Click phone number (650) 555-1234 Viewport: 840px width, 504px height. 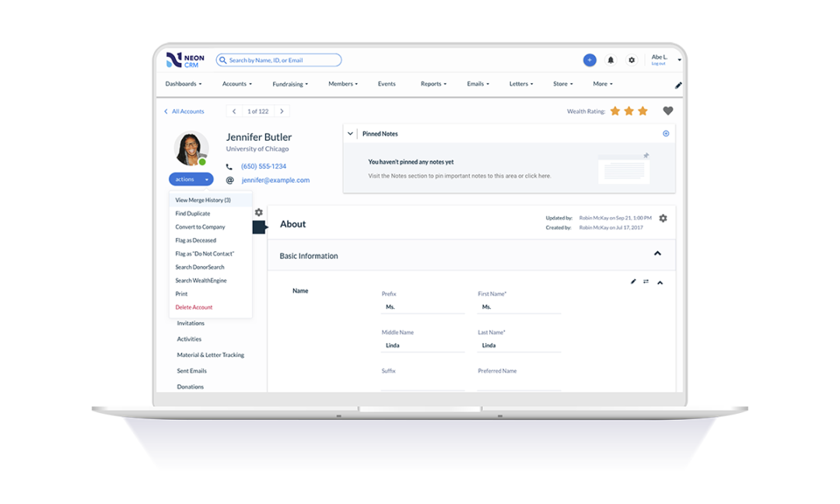pyautogui.click(x=264, y=166)
